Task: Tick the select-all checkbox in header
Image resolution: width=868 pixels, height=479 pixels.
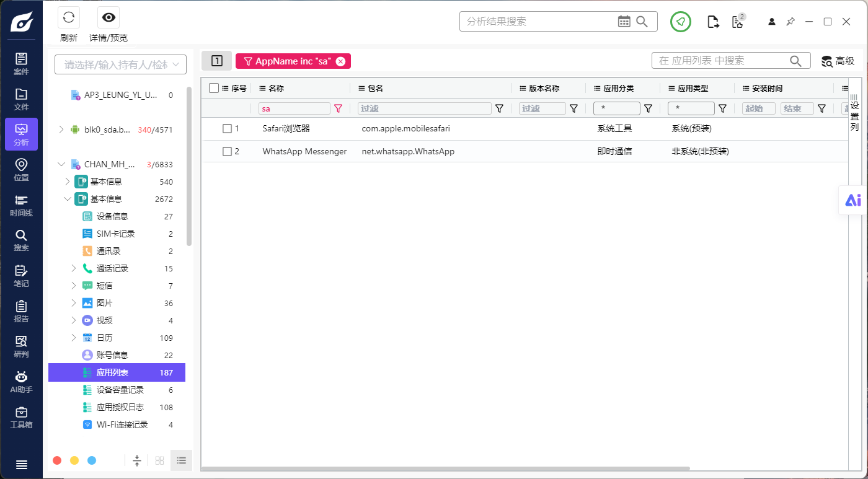Action: pyautogui.click(x=214, y=88)
